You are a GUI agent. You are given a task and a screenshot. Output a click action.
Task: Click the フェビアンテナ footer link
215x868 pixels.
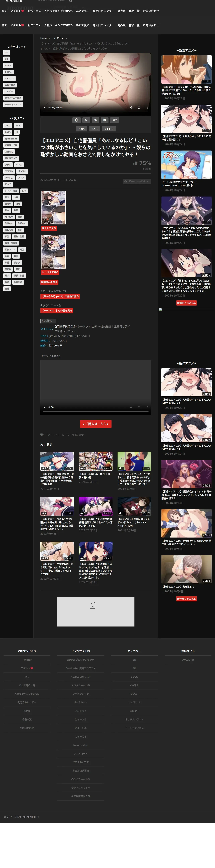pyautogui.click(x=81, y=694)
